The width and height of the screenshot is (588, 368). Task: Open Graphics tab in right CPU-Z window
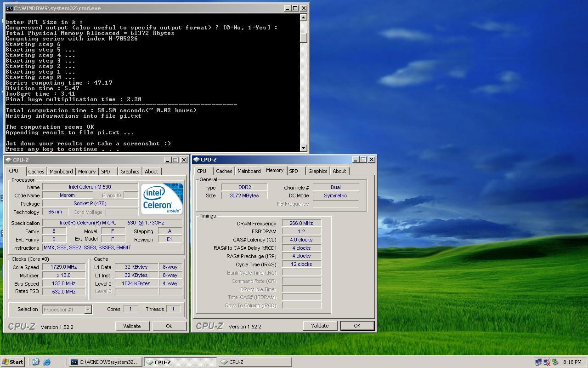(x=317, y=171)
